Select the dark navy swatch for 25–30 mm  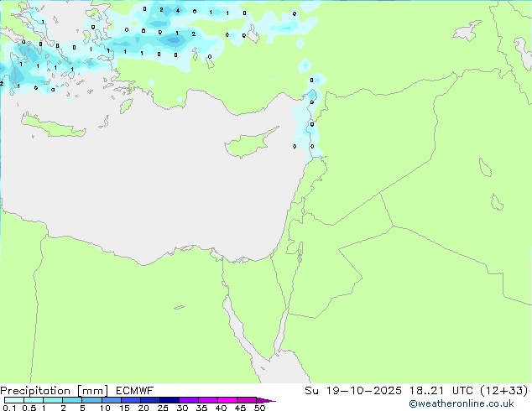(170, 400)
